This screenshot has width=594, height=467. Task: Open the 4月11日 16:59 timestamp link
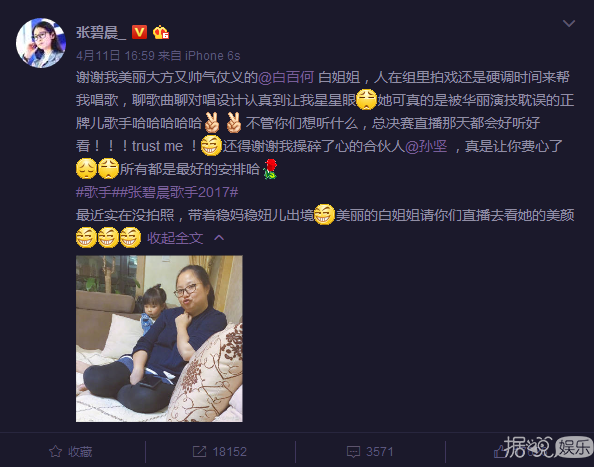point(115,56)
